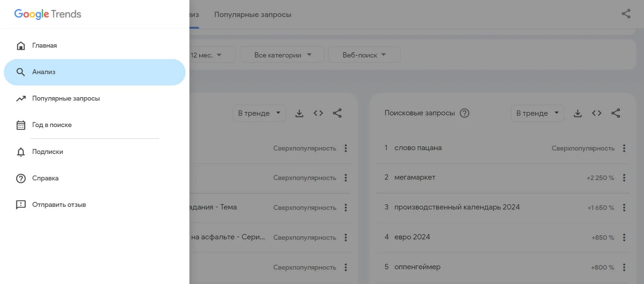Download the Поисковые запросы data as CSV
This screenshot has height=284, width=644.
coord(578,113)
